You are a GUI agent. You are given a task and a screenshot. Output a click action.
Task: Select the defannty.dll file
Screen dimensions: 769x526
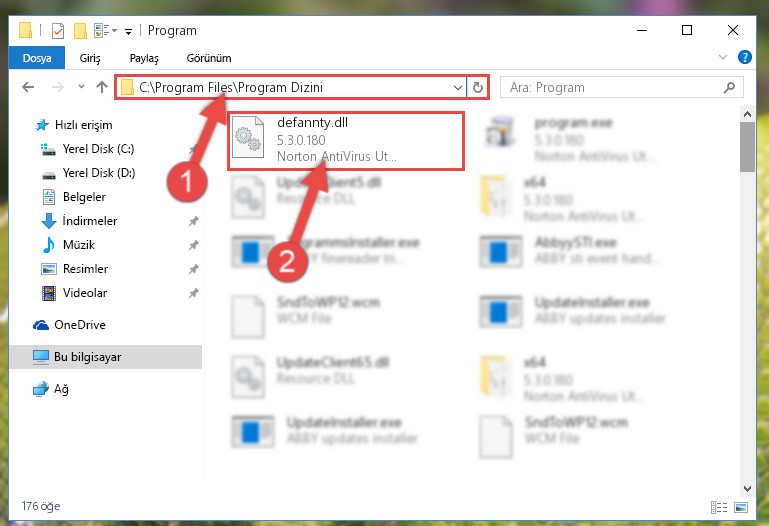point(346,141)
